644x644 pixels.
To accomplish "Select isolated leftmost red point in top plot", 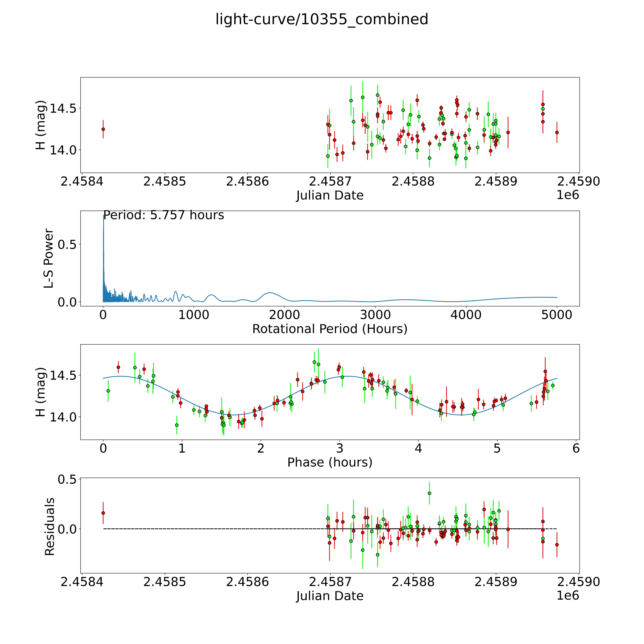I will (x=103, y=129).
